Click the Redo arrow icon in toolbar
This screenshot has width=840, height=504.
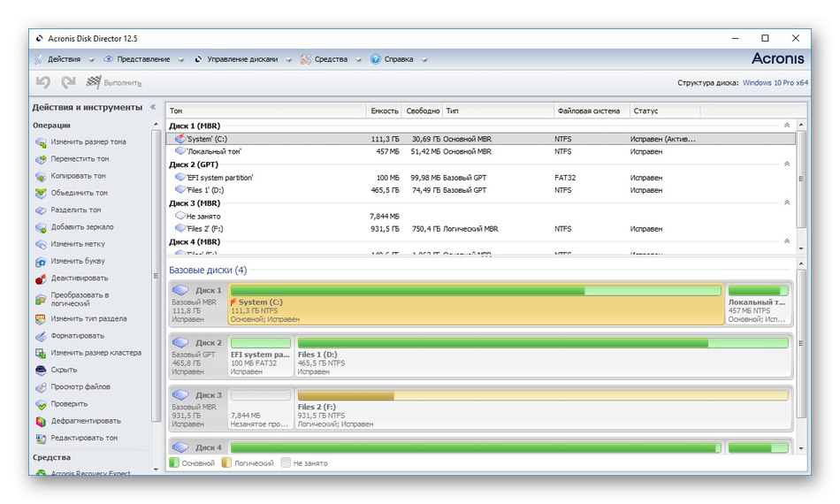[x=68, y=82]
